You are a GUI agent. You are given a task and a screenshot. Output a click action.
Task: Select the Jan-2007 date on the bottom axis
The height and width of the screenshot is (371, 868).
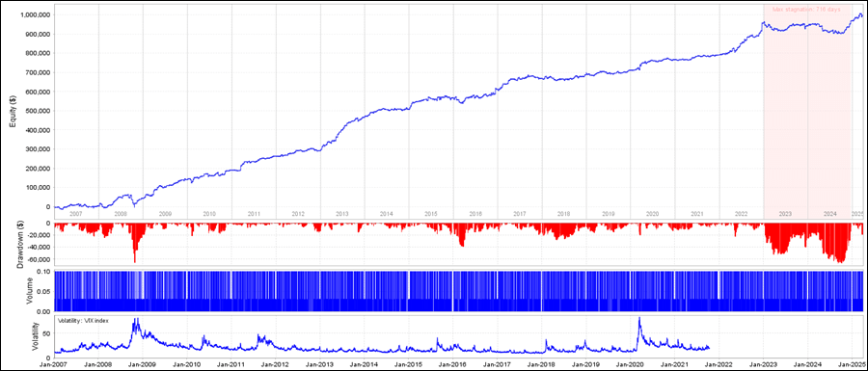click(54, 365)
